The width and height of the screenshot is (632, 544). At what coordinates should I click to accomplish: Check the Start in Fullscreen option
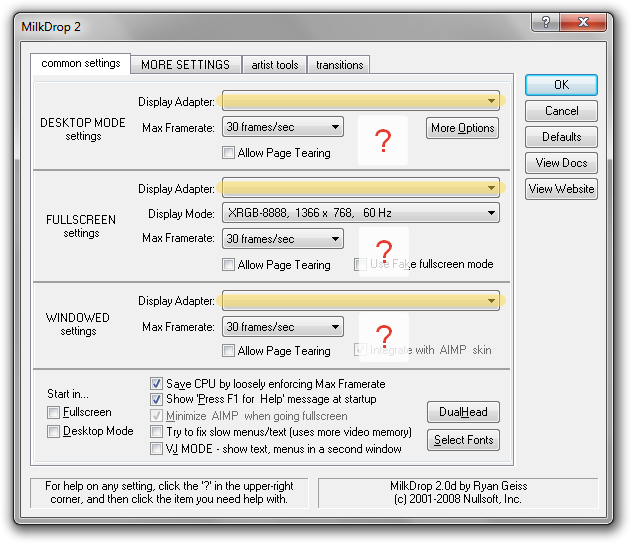(54, 412)
